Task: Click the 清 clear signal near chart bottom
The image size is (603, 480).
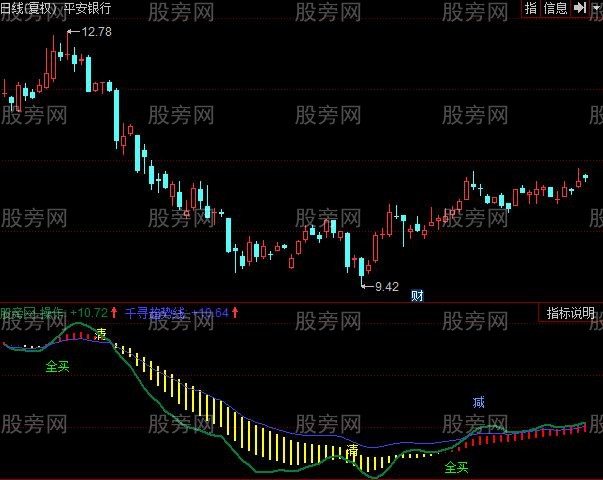Action: tap(352, 451)
